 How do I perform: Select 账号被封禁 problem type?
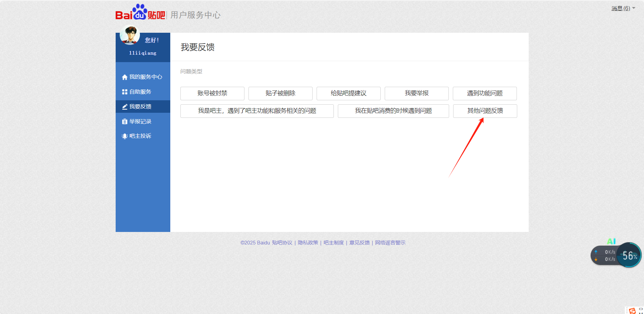click(x=212, y=94)
